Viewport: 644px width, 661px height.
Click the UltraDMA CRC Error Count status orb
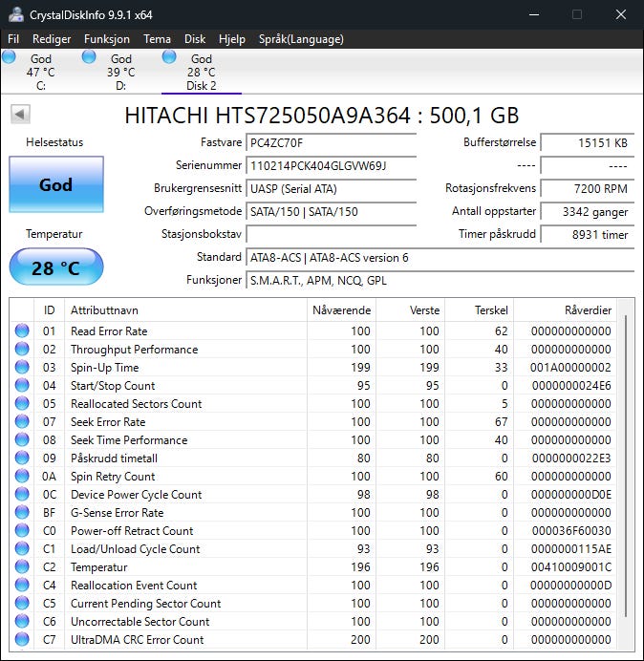tap(22, 639)
